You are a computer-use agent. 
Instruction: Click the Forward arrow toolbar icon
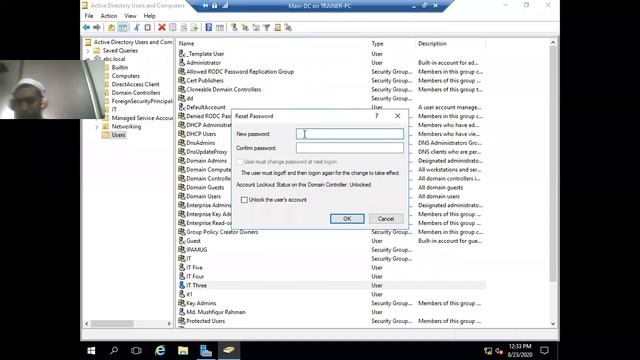97,27
